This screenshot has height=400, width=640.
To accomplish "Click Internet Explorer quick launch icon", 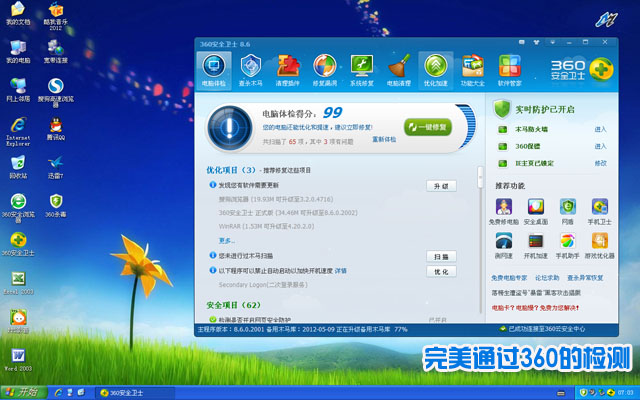I will [58, 393].
